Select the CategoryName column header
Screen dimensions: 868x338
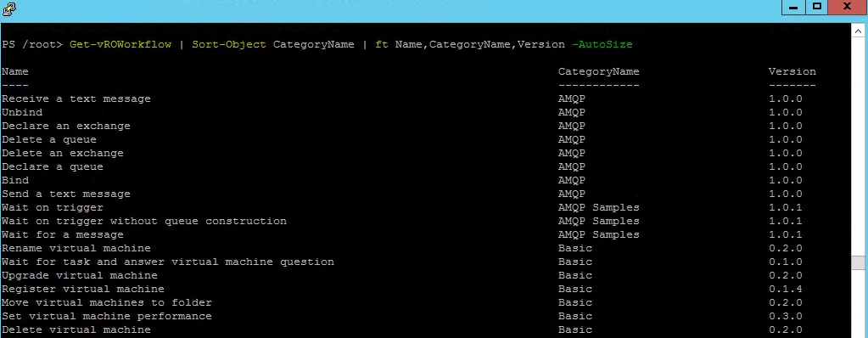(598, 71)
